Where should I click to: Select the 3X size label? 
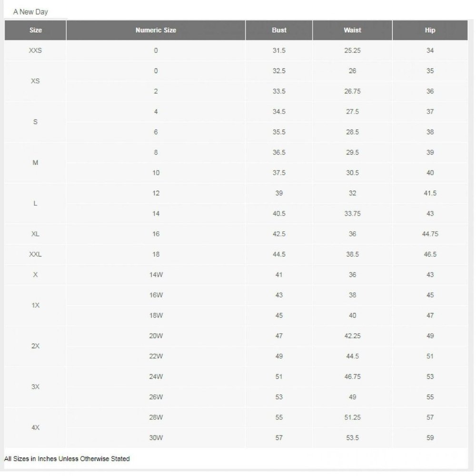(x=35, y=387)
